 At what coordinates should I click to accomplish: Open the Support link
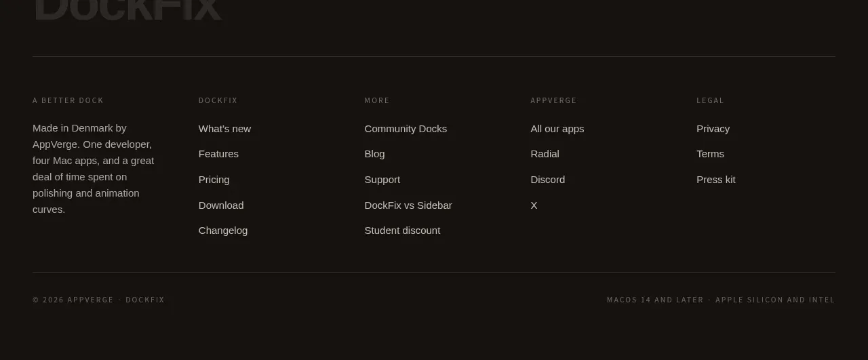coord(382,180)
